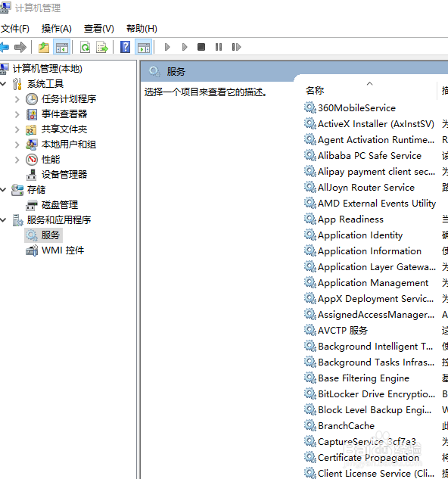This screenshot has width=448, height=479.
Task: Click the Restart Service icon
Action: 236,47
